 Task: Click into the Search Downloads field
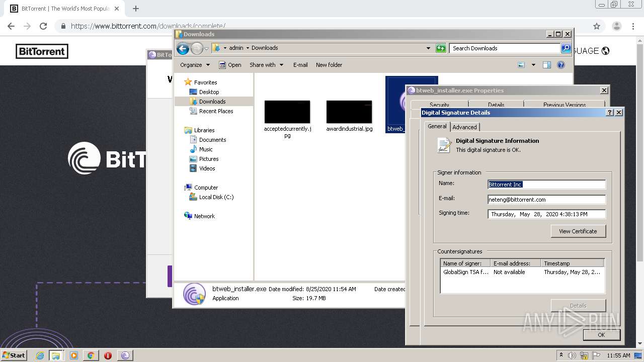click(x=505, y=48)
